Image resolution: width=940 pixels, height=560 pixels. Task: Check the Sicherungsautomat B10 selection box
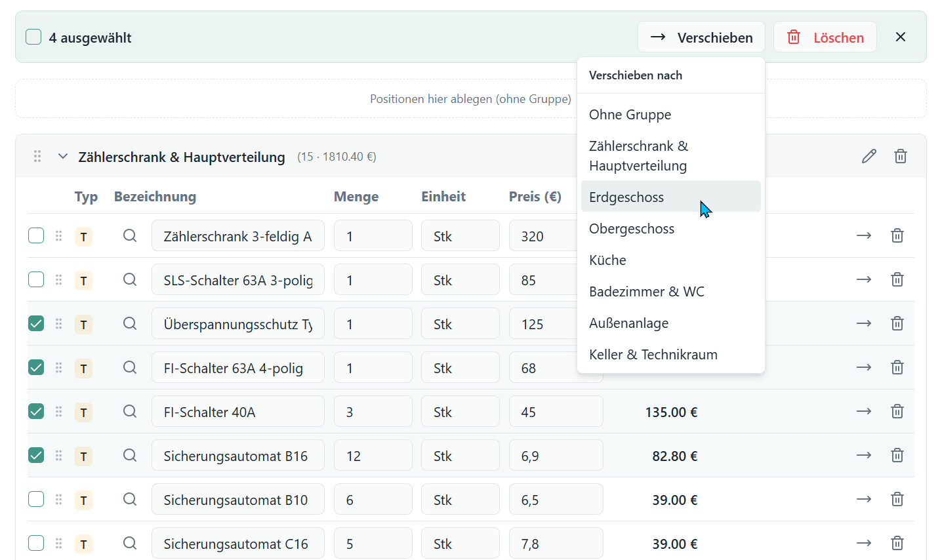click(x=36, y=499)
